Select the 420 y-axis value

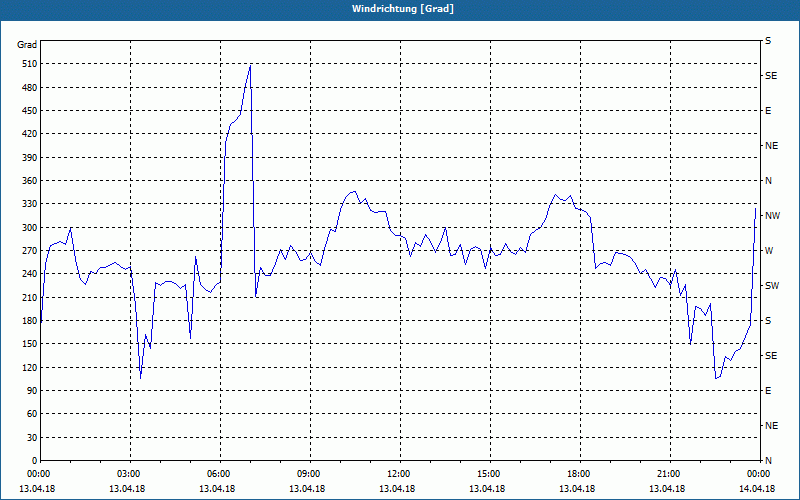click(x=30, y=134)
